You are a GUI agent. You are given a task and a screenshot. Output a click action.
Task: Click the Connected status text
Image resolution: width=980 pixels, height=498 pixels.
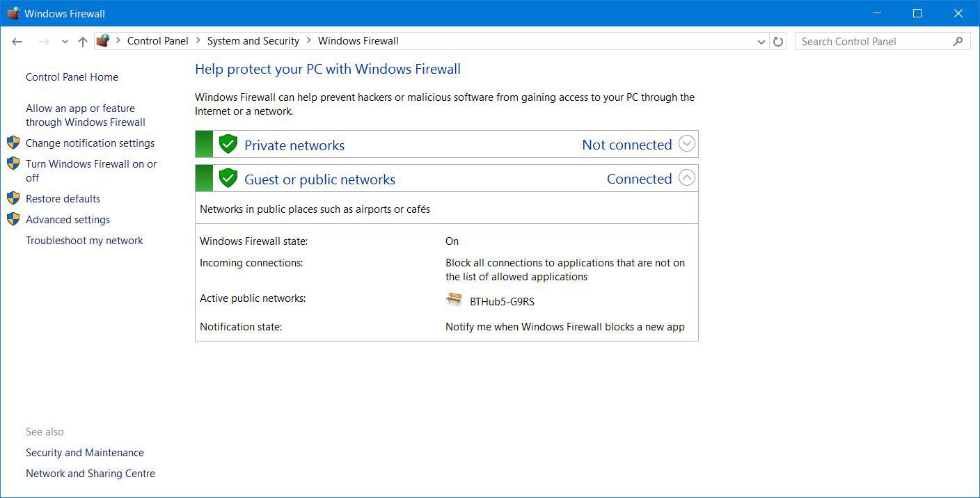click(x=640, y=179)
